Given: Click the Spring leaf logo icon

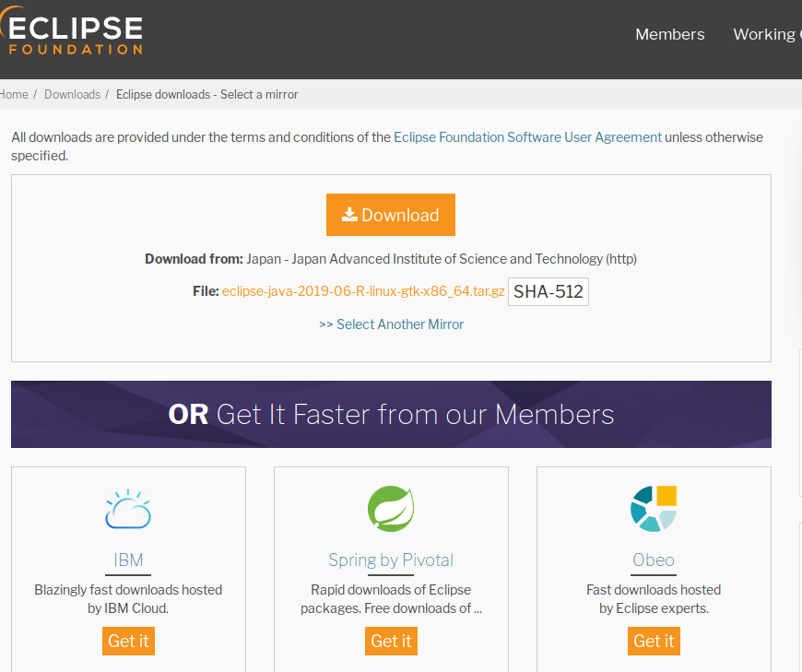Looking at the screenshot, I should pyautogui.click(x=391, y=508).
